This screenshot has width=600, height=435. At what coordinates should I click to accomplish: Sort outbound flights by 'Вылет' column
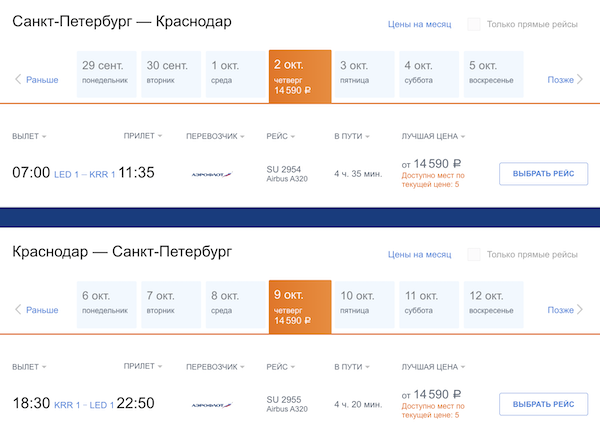pyautogui.click(x=29, y=136)
